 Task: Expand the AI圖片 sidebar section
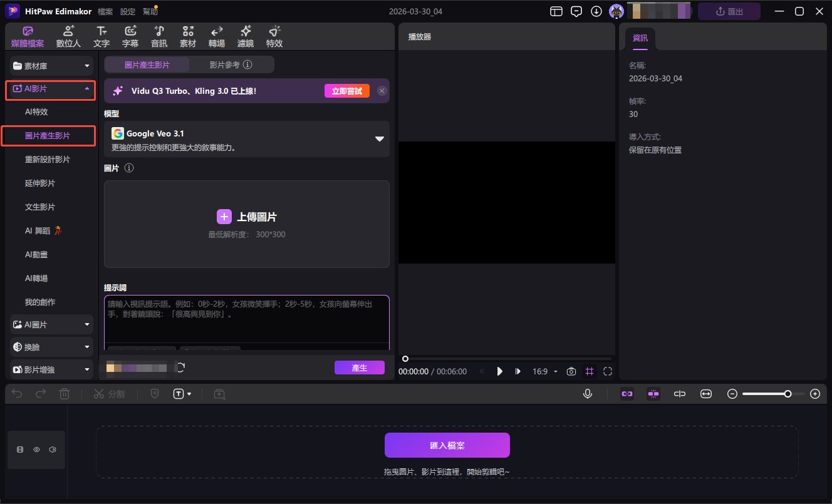(51, 324)
